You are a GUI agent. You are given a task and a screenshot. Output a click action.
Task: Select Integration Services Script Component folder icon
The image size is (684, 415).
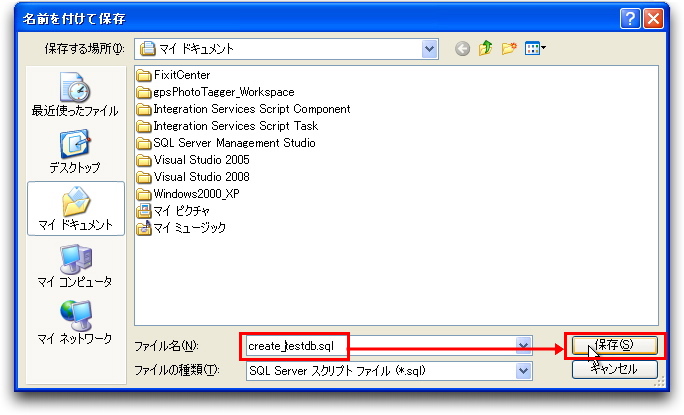pos(144,110)
